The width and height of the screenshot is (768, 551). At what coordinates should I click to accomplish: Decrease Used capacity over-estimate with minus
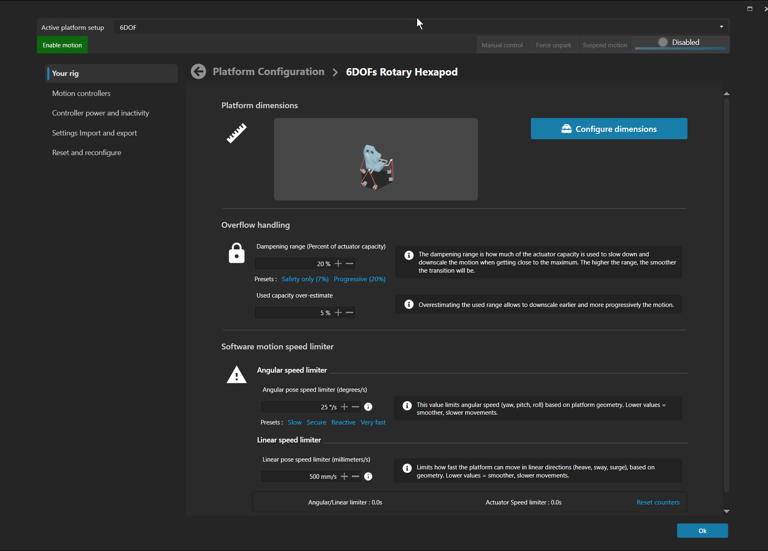coord(349,312)
